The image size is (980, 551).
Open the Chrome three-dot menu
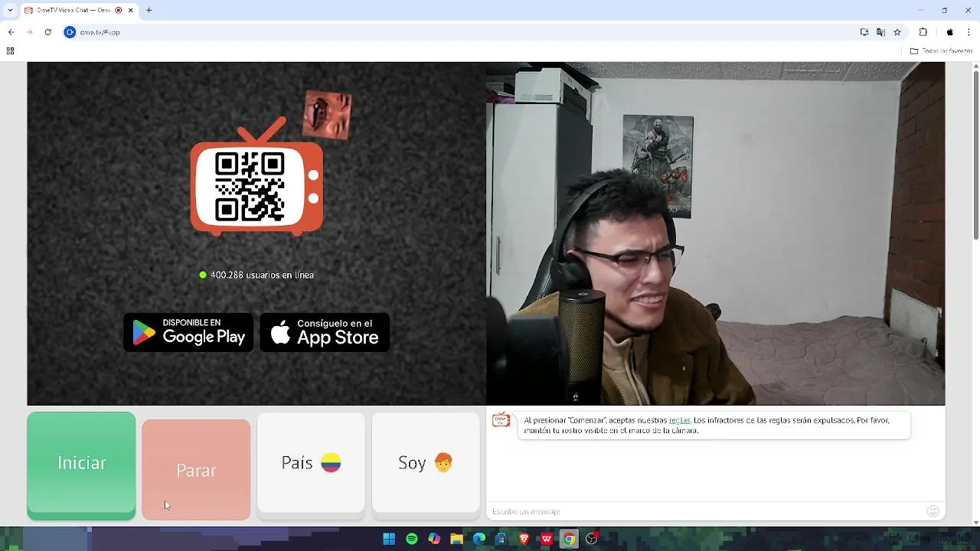tap(969, 32)
